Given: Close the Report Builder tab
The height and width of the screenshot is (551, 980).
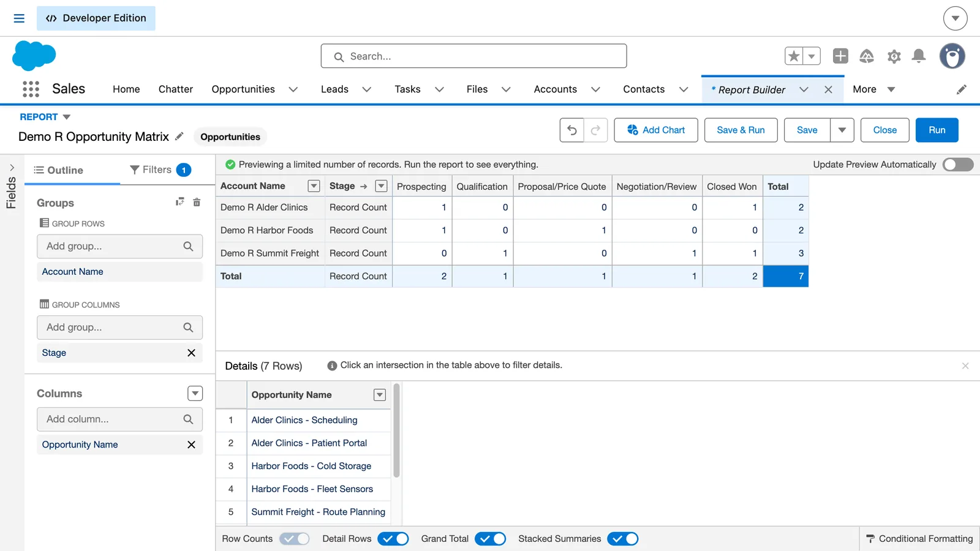Looking at the screenshot, I should pyautogui.click(x=828, y=89).
